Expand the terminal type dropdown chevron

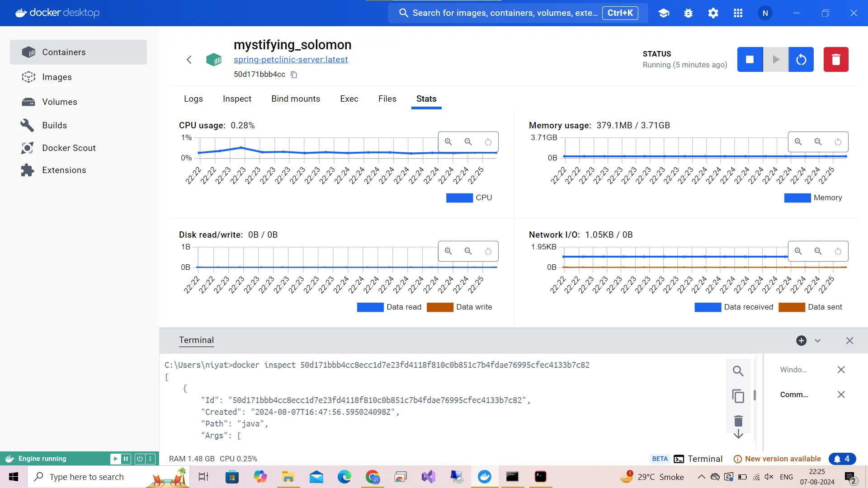tap(817, 341)
